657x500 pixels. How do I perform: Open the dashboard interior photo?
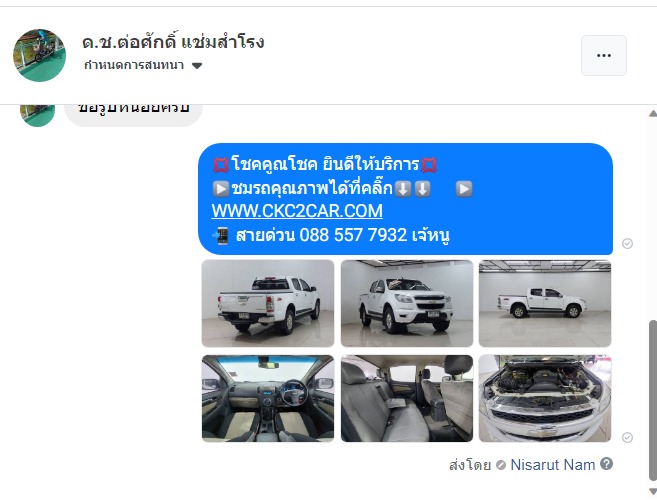[x=268, y=398]
